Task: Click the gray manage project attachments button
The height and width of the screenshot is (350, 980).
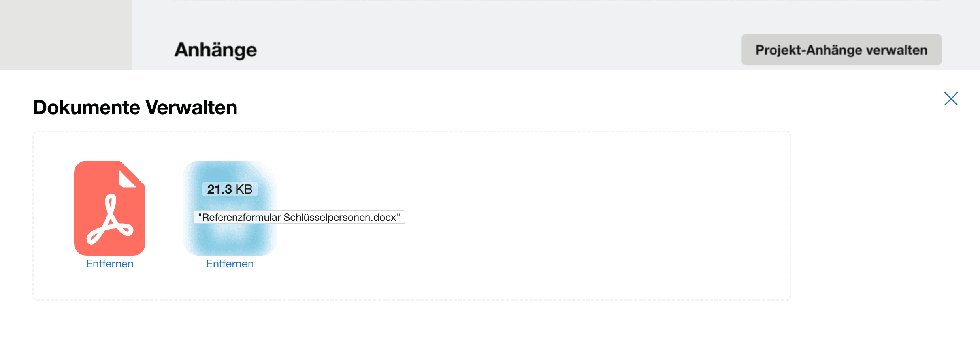Action: coord(841,50)
